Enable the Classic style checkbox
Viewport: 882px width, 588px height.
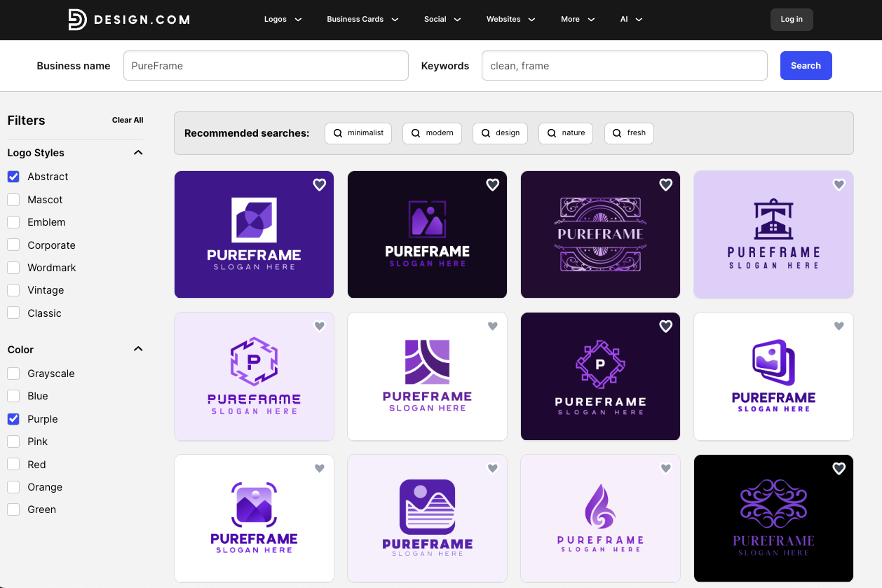pyautogui.click(x=13, y=313)
